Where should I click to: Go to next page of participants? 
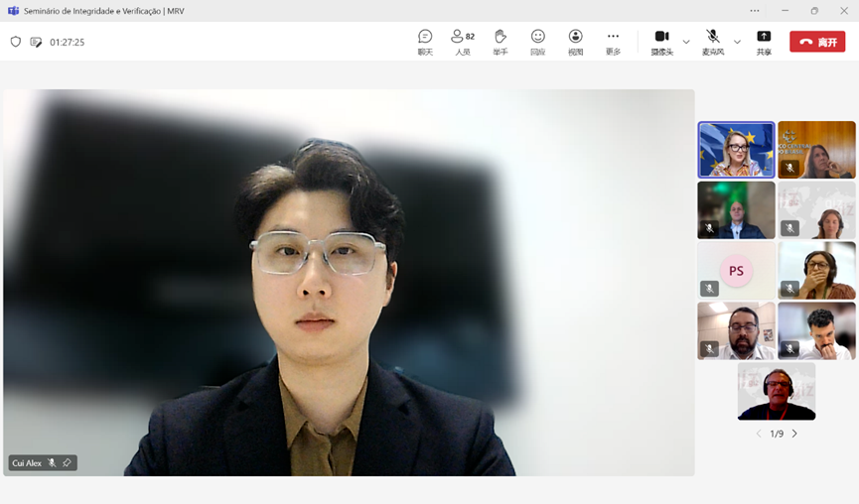click(794, 434)
